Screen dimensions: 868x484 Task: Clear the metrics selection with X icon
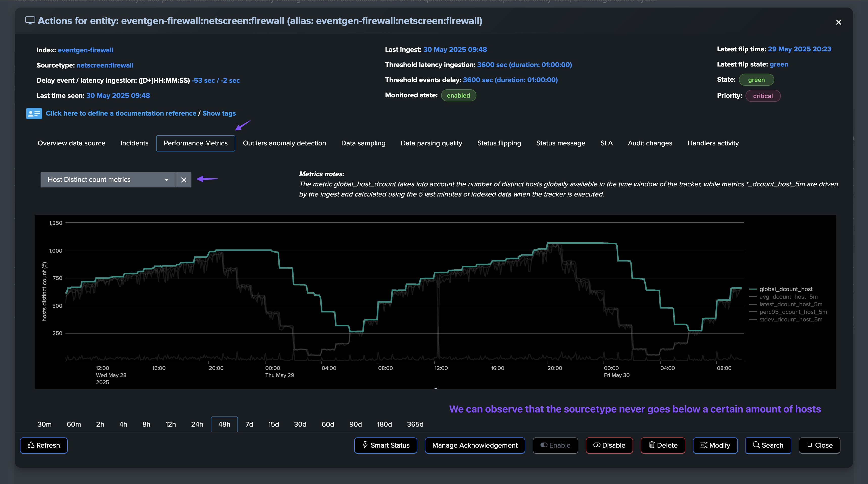click(x=184, y=180)
